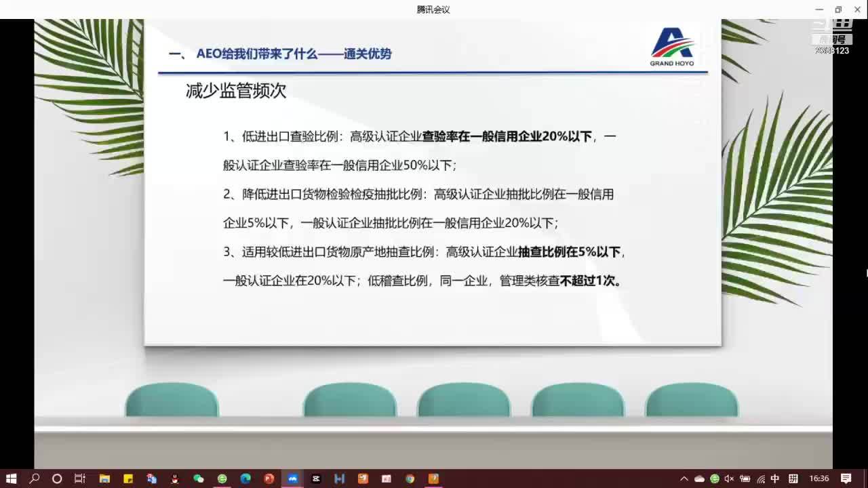Open the black CapCut taskbar icon
This screenshot has width=868, height=488.
(316, 479)
